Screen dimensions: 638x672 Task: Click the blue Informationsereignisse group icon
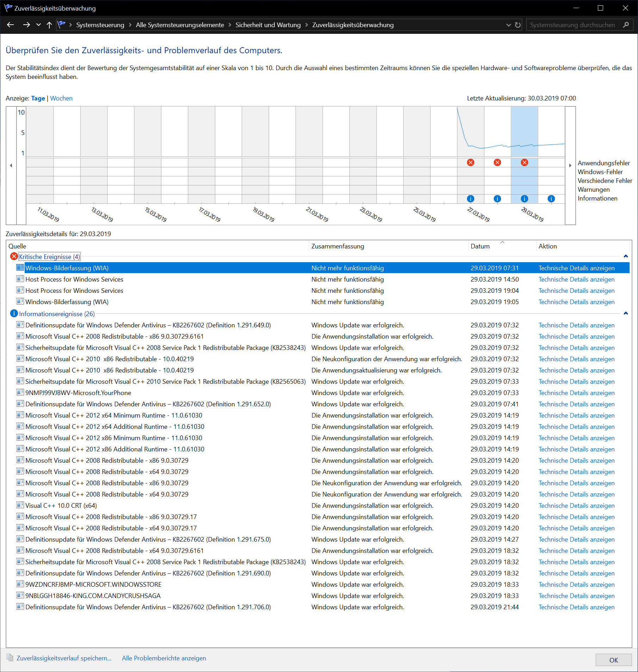[x=14, y=313]
